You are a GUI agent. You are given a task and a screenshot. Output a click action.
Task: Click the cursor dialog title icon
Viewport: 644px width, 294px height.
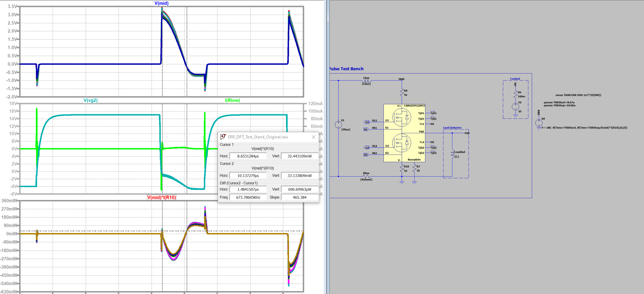[x=223, y=137]
